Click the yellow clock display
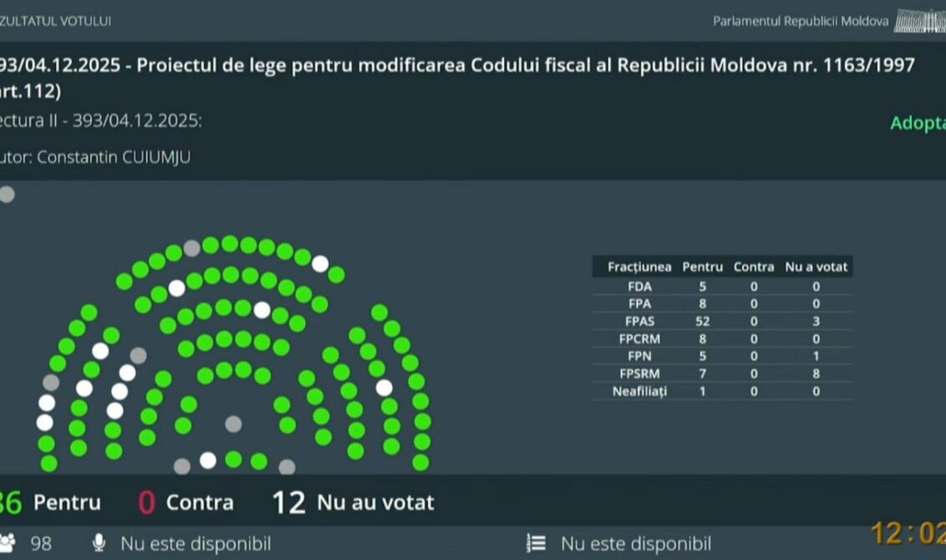The height and width of the screenshot is (560, 946). (908, 533)
